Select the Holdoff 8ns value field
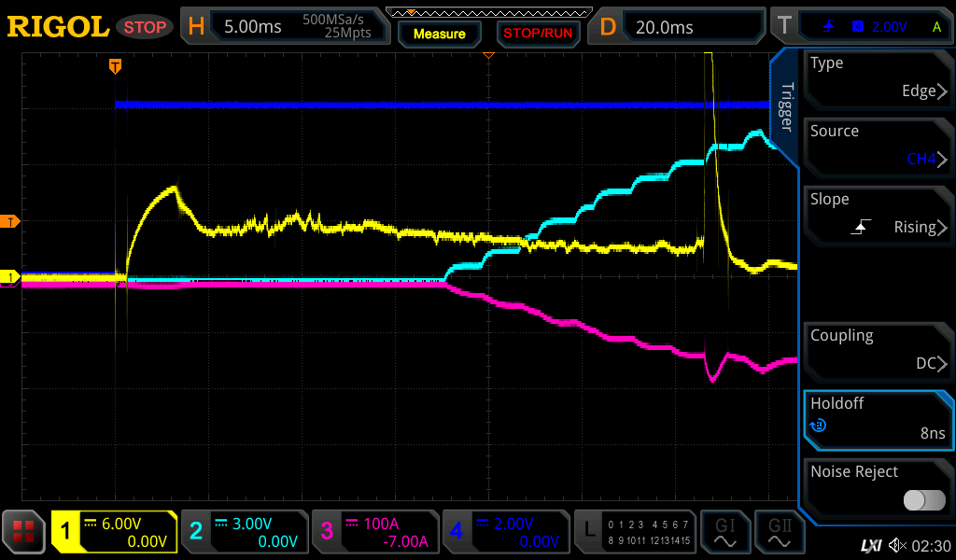This screenshot has height=560, width=956. tap(878, 419)
